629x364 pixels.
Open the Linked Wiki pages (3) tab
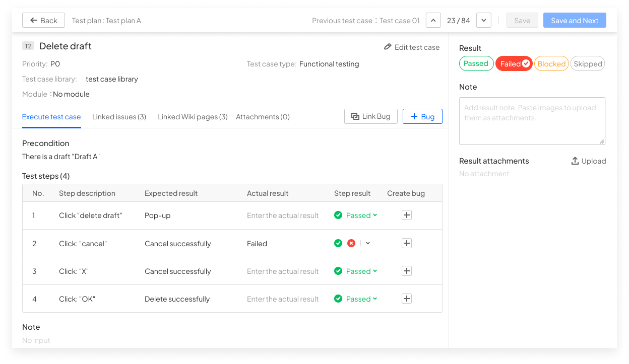(x=193, y=117)
